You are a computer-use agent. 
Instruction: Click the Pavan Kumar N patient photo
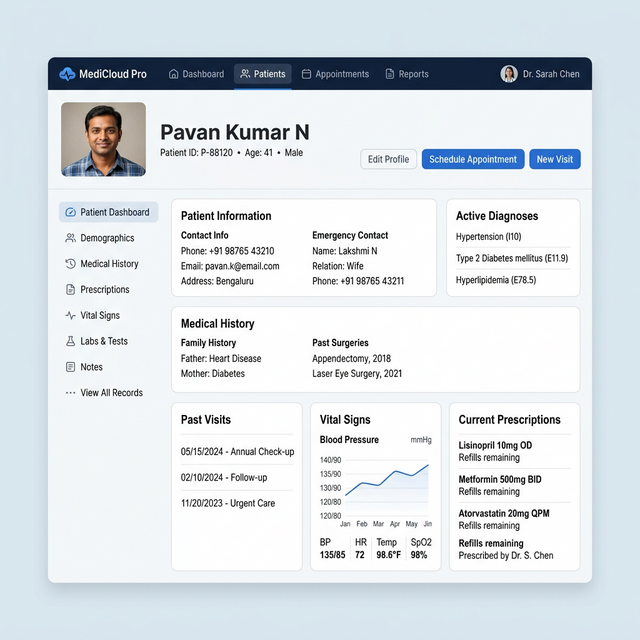tap(103, 139)
